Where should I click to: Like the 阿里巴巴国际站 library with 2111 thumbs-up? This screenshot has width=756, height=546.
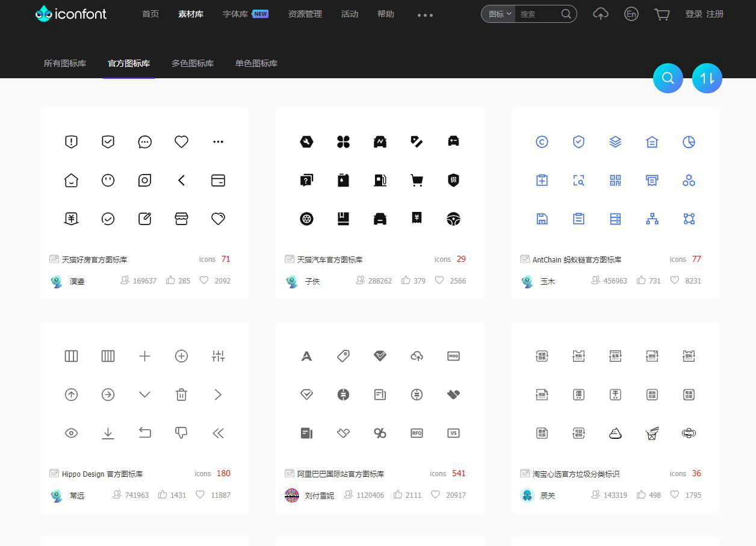[x=398, y=494]
